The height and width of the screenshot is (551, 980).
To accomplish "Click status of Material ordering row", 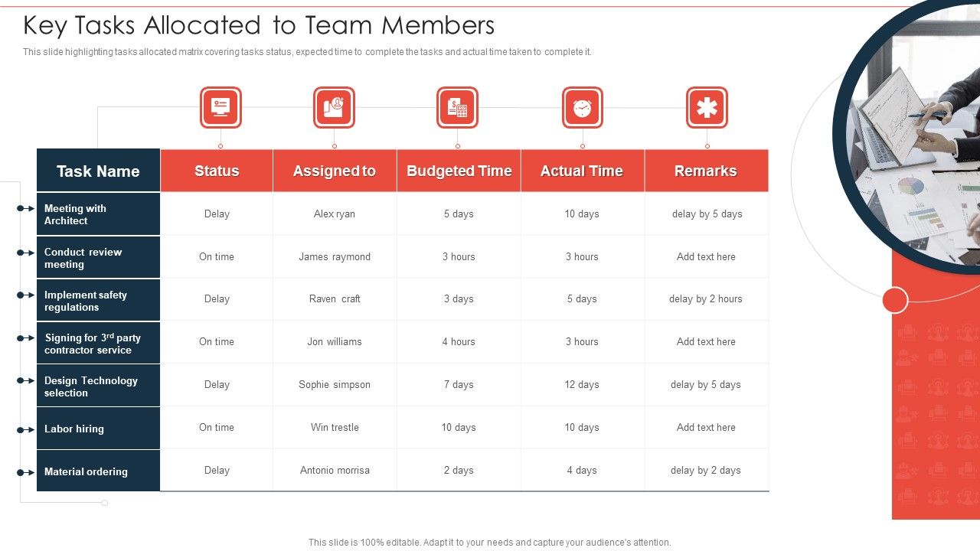I will [x=217, y=471].
